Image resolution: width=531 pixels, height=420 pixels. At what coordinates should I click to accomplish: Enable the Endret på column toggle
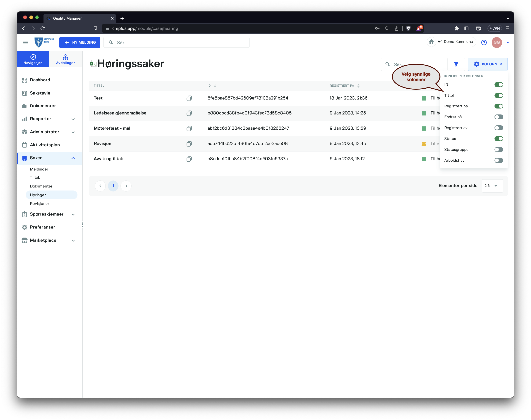click(498, 117)
